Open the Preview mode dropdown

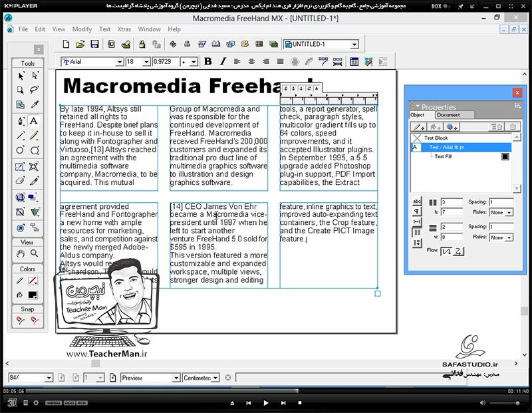176,378
